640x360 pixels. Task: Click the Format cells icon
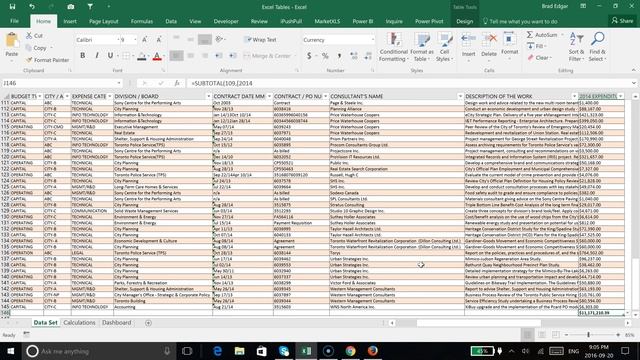509,39
